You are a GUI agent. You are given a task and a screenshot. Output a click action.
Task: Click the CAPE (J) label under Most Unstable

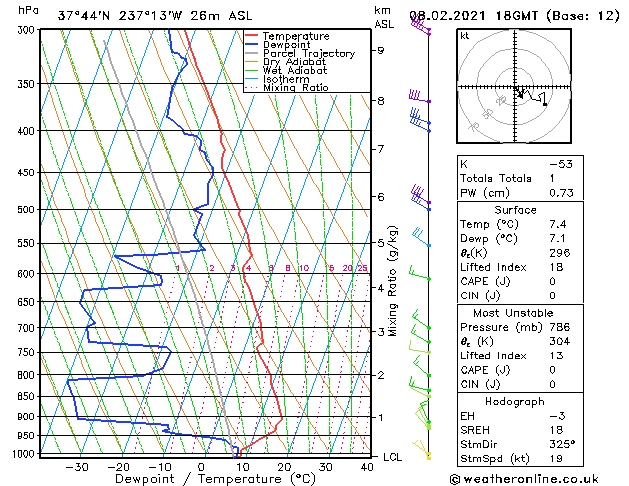(x=485, y=370)
